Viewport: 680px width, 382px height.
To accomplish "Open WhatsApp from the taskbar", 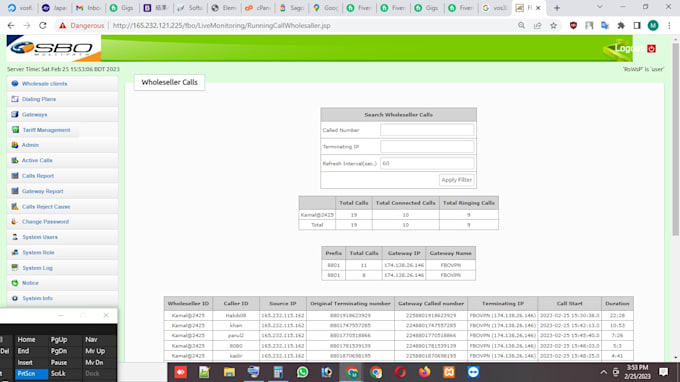I will (303, 372).
